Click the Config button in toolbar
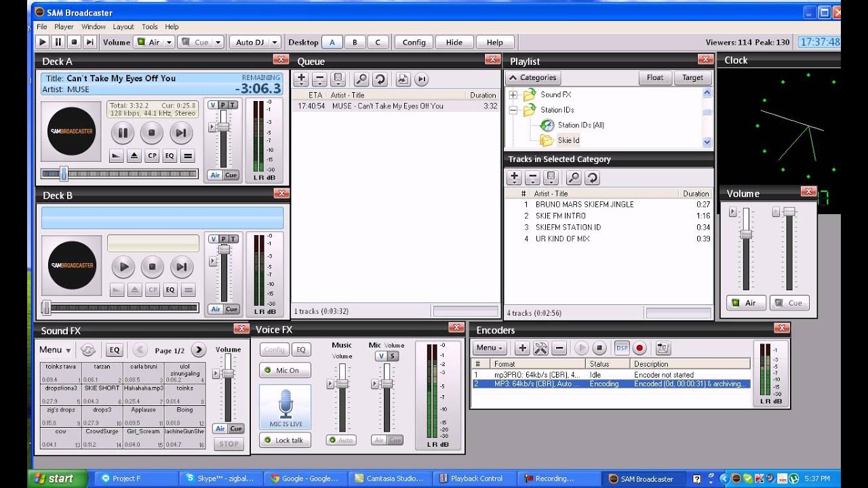The width and height of the screenshot is (868, 488). [414, 42]
